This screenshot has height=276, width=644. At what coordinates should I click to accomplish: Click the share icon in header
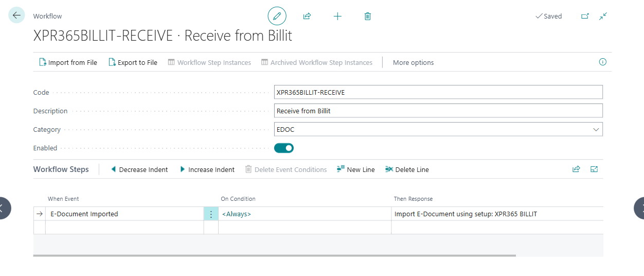[307, 16]
